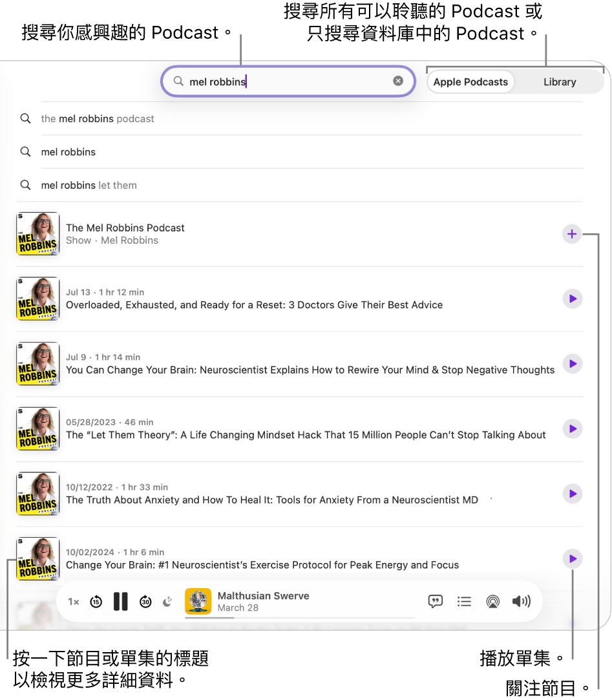Click the search magnifying glass icon
The height and width of the screenshot is (700, 612).
pyautogui.click(x=177, y=81)
